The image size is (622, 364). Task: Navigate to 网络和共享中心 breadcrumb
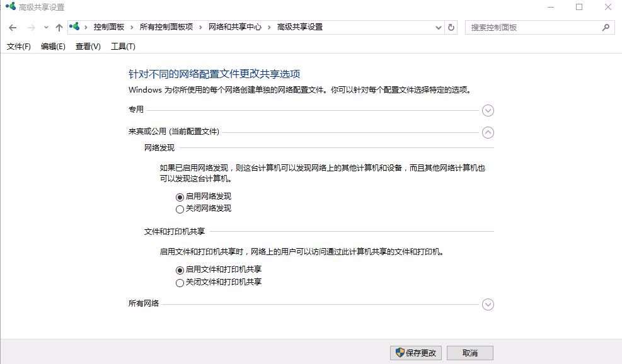pyautogui.click(x=235, y=27)
